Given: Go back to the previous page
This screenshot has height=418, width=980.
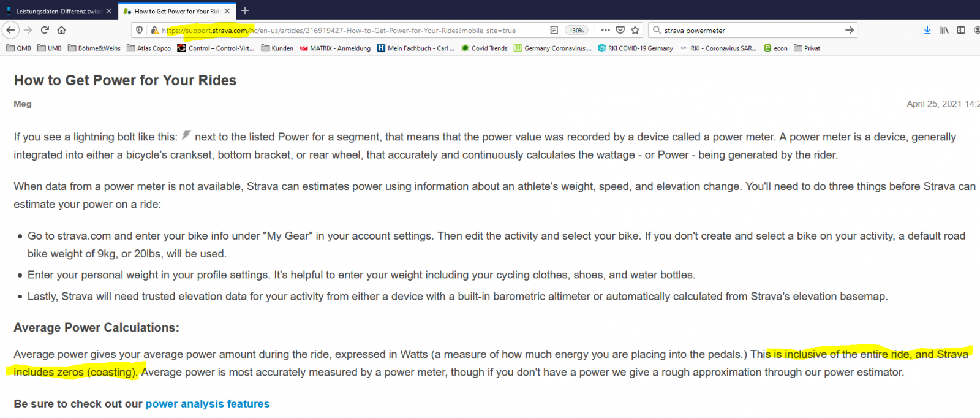Looking at the screenshot, I should (x=10, y=30).
